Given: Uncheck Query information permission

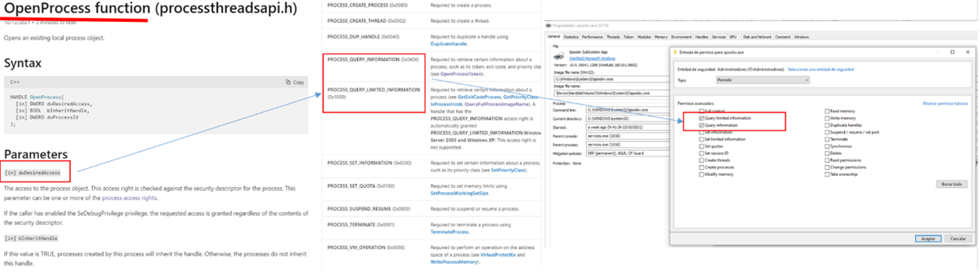Looking at the screenshot, I should [x=702, y=125].
